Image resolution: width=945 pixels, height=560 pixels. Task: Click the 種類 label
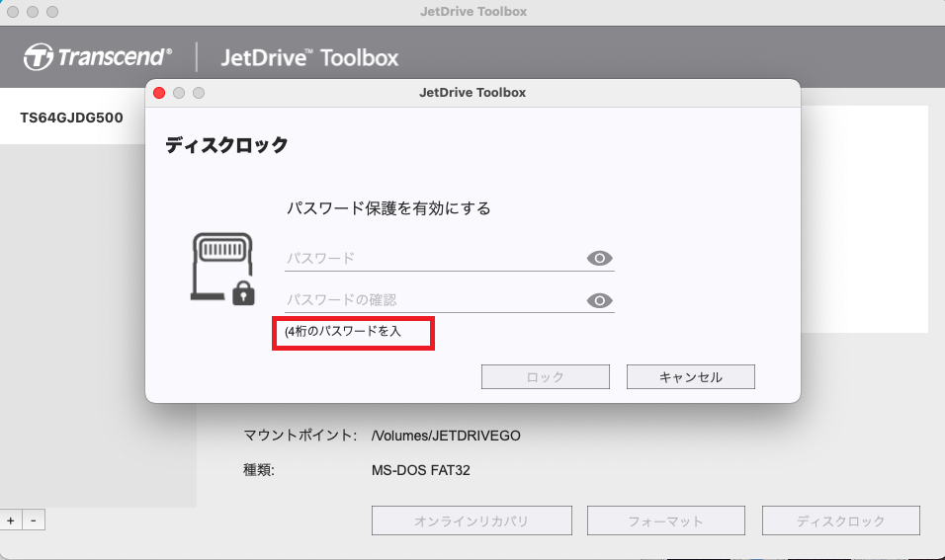tap(259, 470)
